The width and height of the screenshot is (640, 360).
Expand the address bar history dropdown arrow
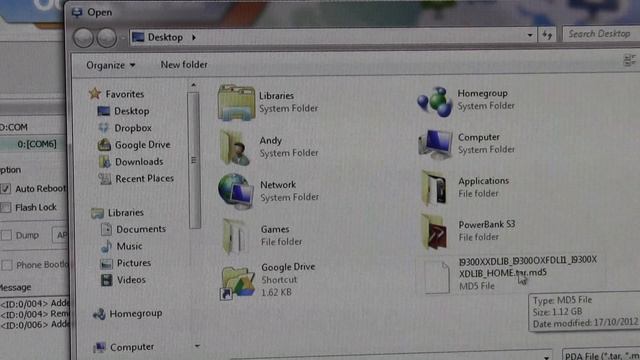(x=530, y=36)
